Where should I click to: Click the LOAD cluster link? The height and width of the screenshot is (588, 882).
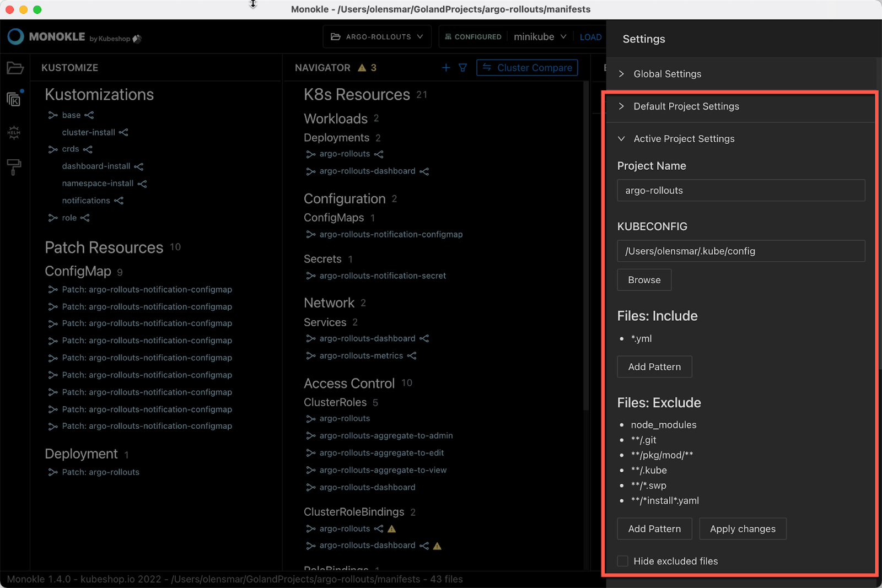[590, 37]
